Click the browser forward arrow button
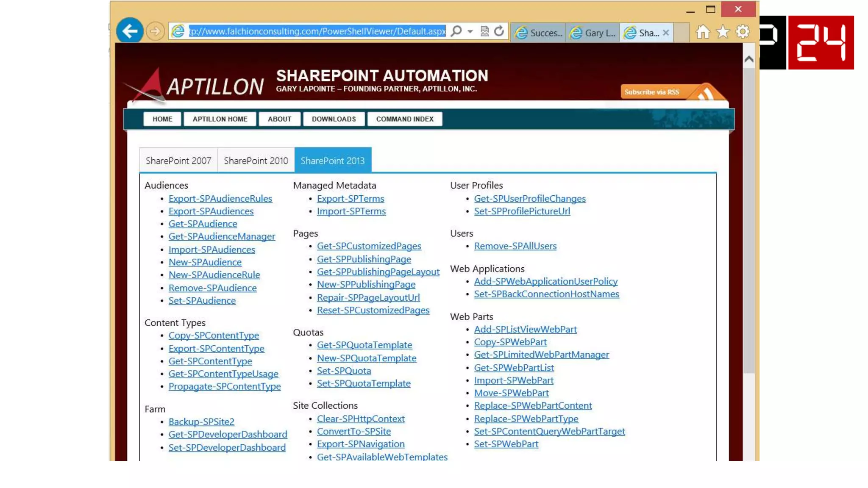This screenshot has height=488, width=868. pos(155,31)
